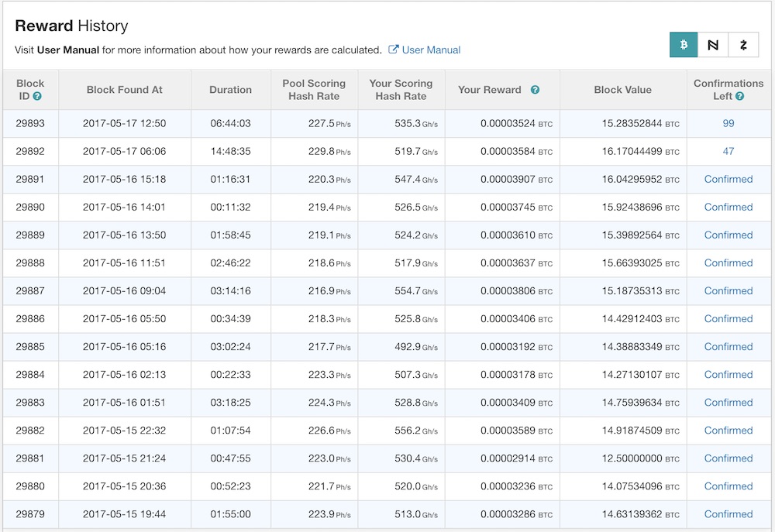The width and height of the screenshot is (775, 532).
Task: Open the User Manual link
Action: point(431,50)
